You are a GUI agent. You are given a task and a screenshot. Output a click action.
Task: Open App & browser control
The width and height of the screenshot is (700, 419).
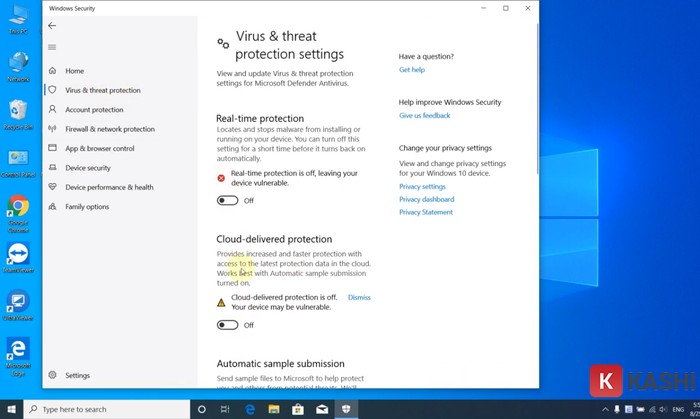coord(100,148)
